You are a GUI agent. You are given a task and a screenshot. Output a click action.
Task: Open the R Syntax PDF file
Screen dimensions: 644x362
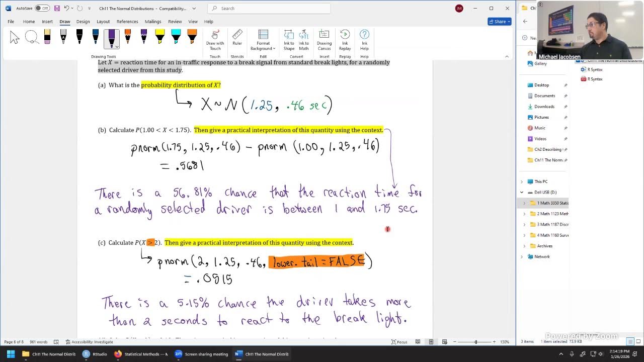(x=592, y=79)
